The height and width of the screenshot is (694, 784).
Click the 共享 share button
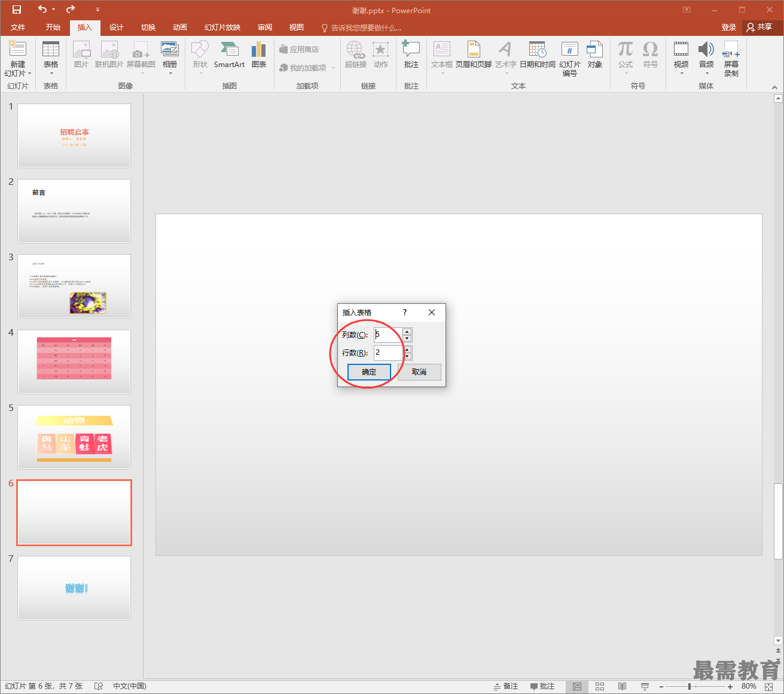tap(759, 27)
